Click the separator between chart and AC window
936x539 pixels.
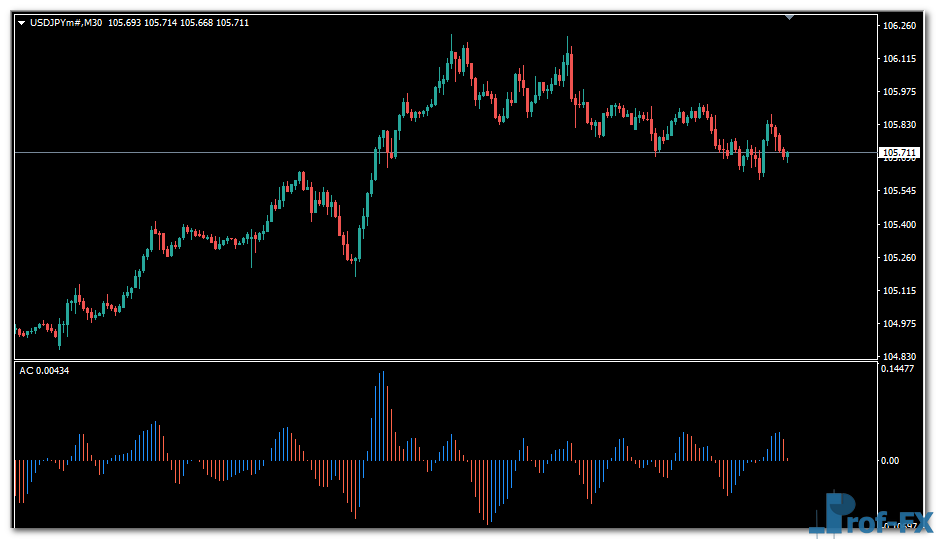tap(445, 360)
